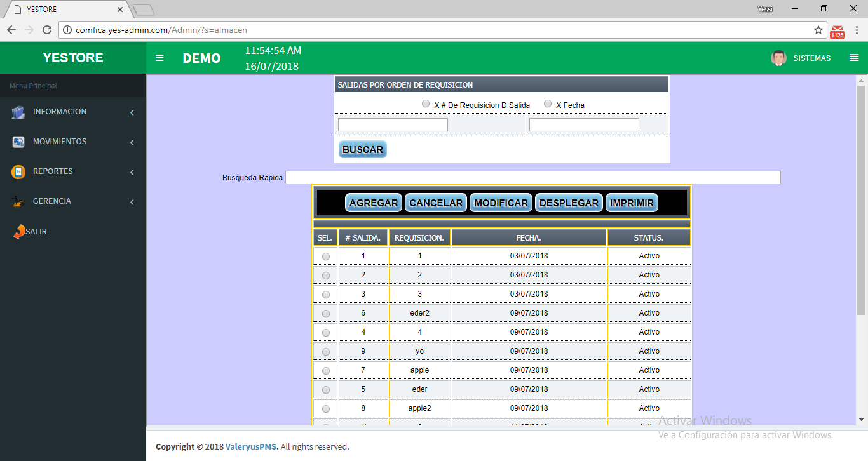Click the Busqueda Rapida search field

532,178
